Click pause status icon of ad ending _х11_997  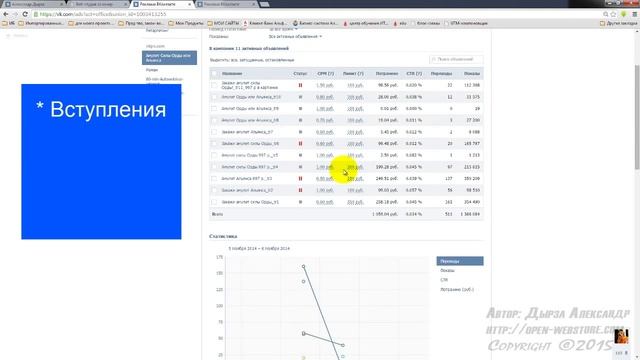(x=300, y=85)
